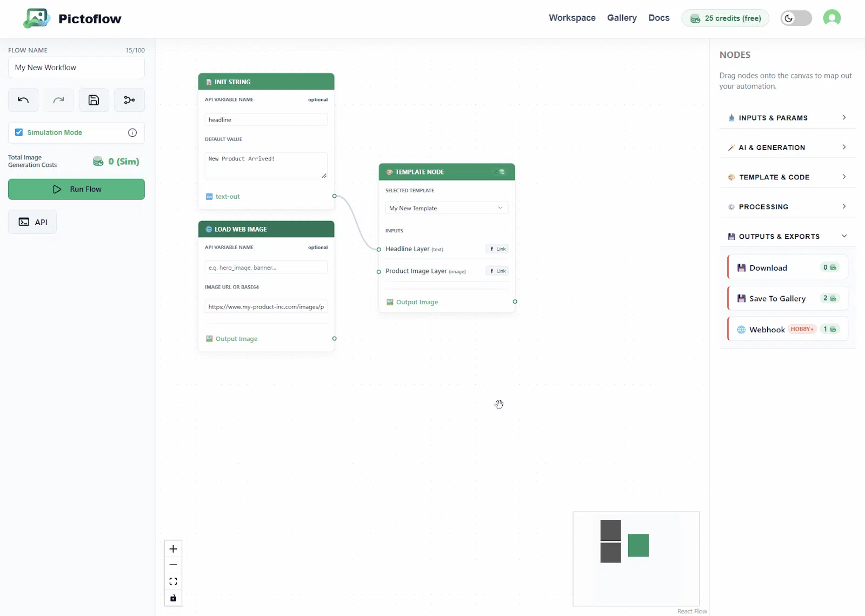Save the flow with the floppy icon
The height and width of the screenshot is (616, 865).
[94, 100]
